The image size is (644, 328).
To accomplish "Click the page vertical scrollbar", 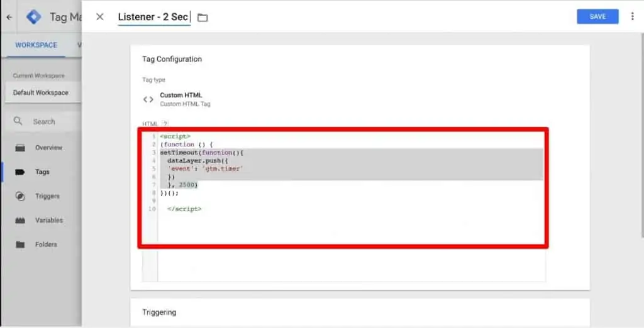I will [x=642, y=136].
